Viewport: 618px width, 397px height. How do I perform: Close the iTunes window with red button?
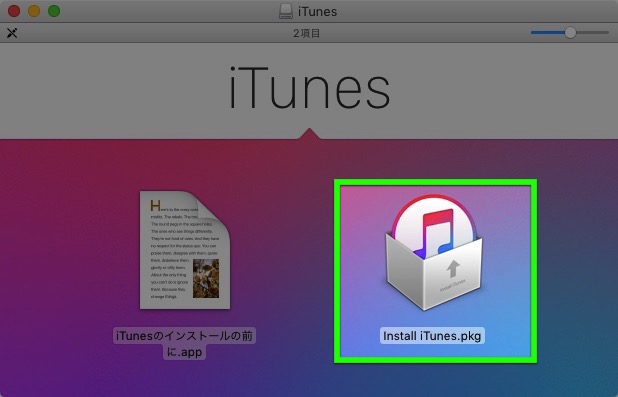click(14, 11)
